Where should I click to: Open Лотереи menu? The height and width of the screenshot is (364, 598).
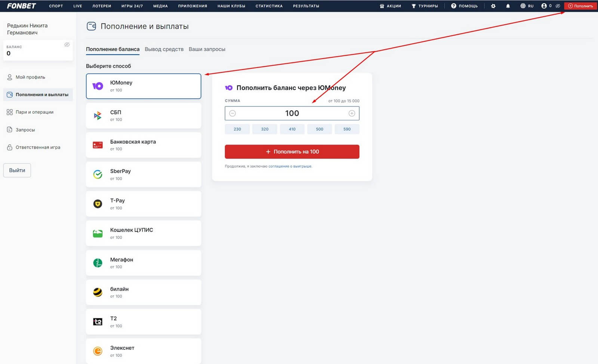click(x=102, y=6)
